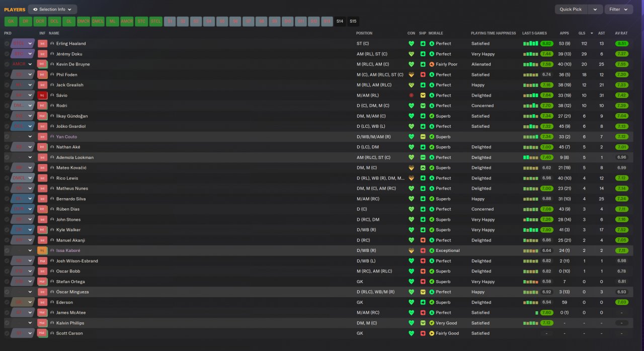Open the Selection Info dropdown
644x351 pixels.
coord(53,9)
